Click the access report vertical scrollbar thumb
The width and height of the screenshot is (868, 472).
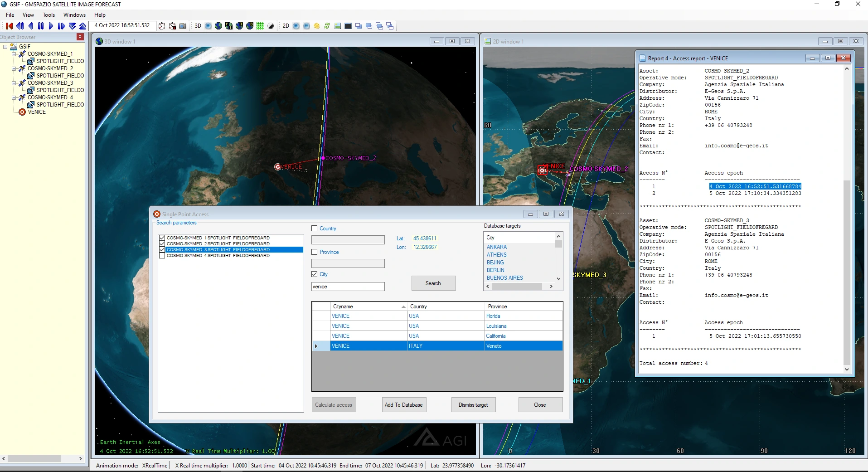tap(847, 272)
